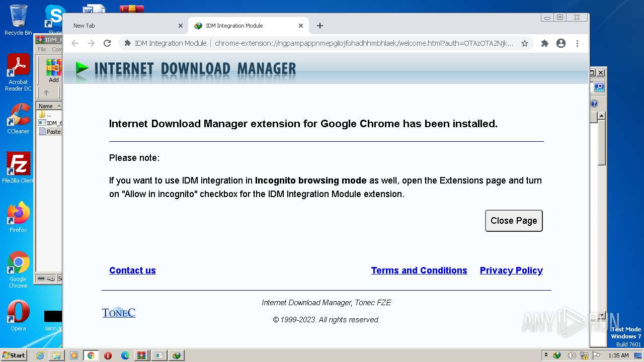
Task: Switch to Chrome taskbar button
Action: tap(91, 355)
